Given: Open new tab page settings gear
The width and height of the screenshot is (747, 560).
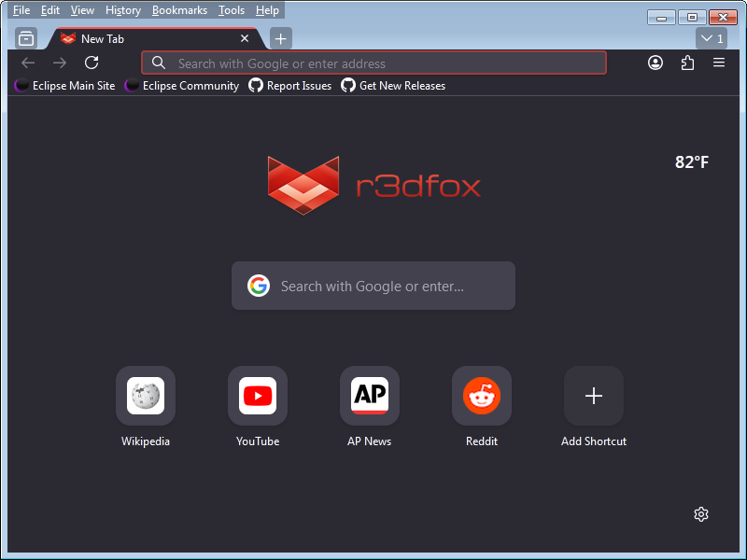Looking at the screenshot, I should pyautogui.click(x=701, y=514).
